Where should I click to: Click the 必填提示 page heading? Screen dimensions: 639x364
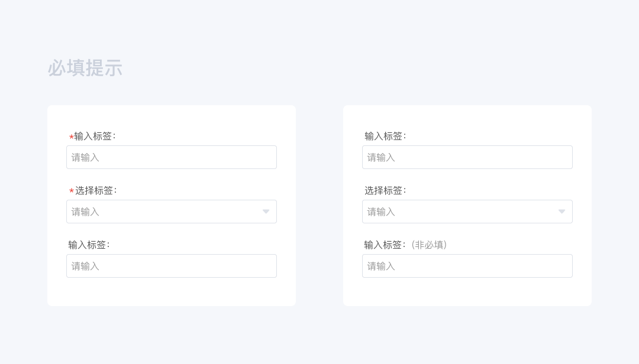click(85, 68)
